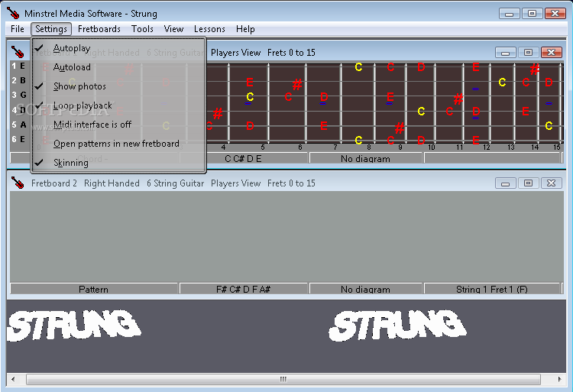Viewport: 573px width, 392px height.
Task: Select string 2 B label on Fretboard 1
Action: tap(18, 80)
